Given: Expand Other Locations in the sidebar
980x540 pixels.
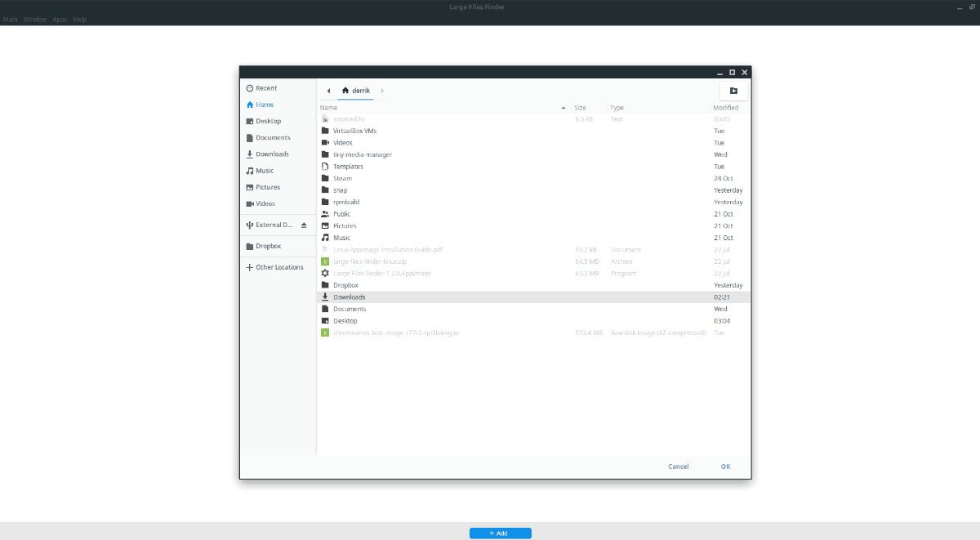Looking at the screenshot, I should click(274, 266).
